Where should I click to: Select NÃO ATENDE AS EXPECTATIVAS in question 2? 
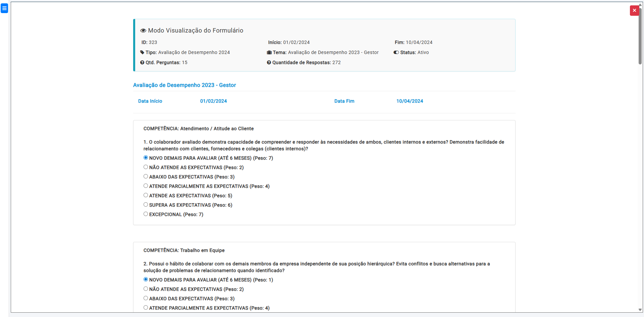coord(146,289)
